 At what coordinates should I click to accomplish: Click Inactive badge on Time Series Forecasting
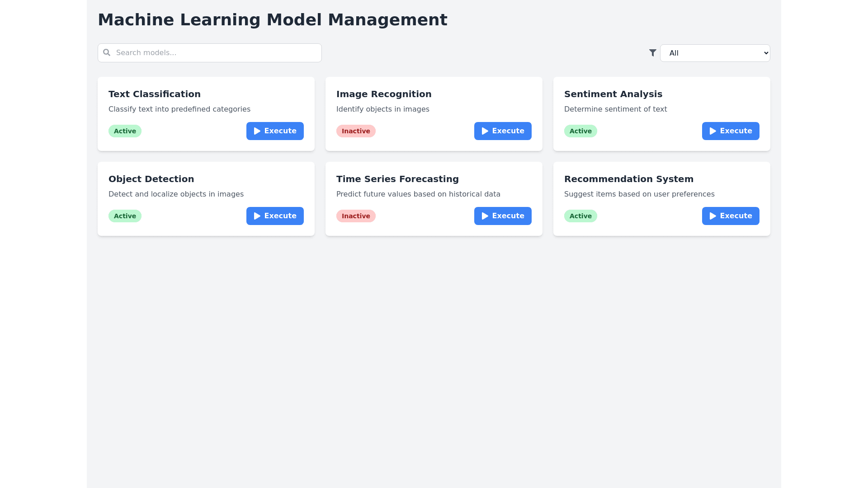coord(356,216)
